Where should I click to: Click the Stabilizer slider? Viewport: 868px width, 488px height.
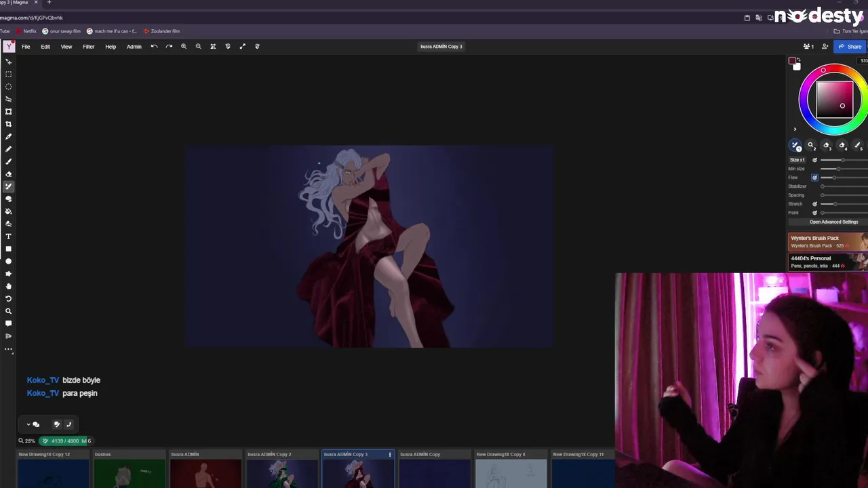(844, 186)
